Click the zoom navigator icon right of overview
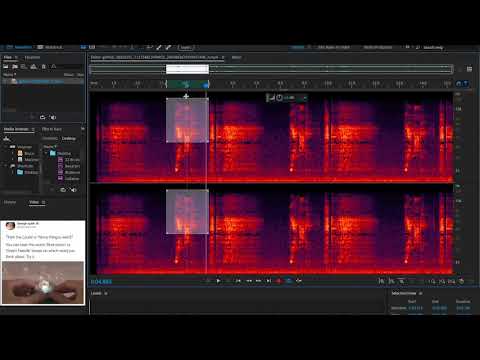This screenshot has width=480, height=360. 469,69
